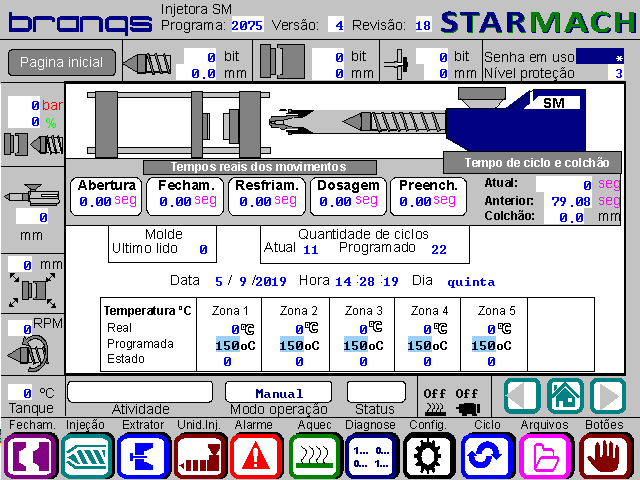The image size is (640, 480).
Task: Click the Tempos reais dos movimentos header
Action: click(260, 167)
